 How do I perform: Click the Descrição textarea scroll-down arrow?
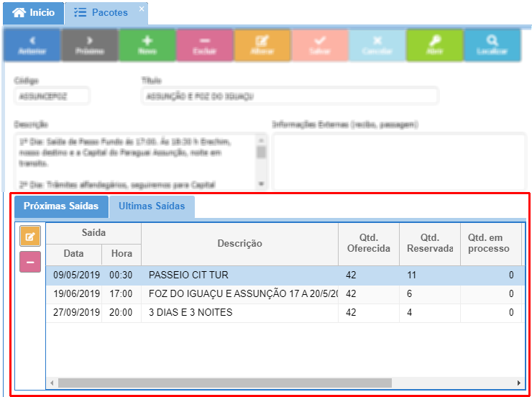pyautogui.click(x=261, y=184)
